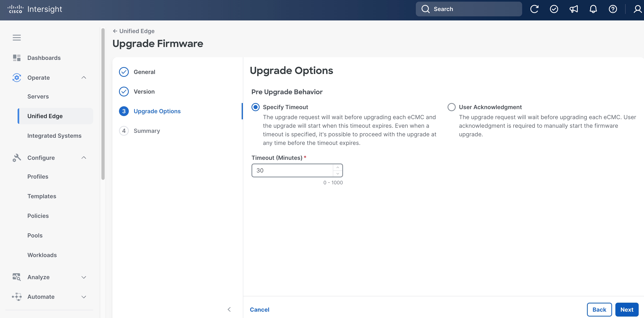644x318 pixels.
Task: Increase timeout with the up arrow
Action: tap(338, 167)
